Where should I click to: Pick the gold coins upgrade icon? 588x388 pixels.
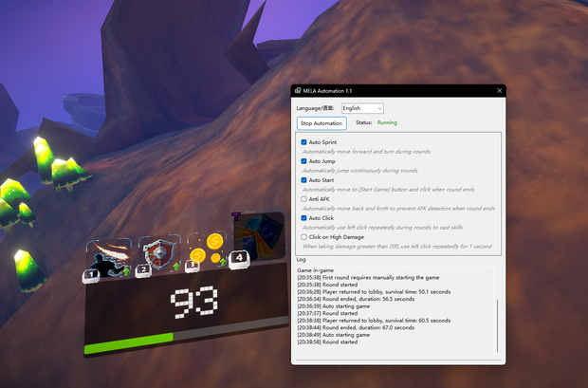tap(207, 249)
